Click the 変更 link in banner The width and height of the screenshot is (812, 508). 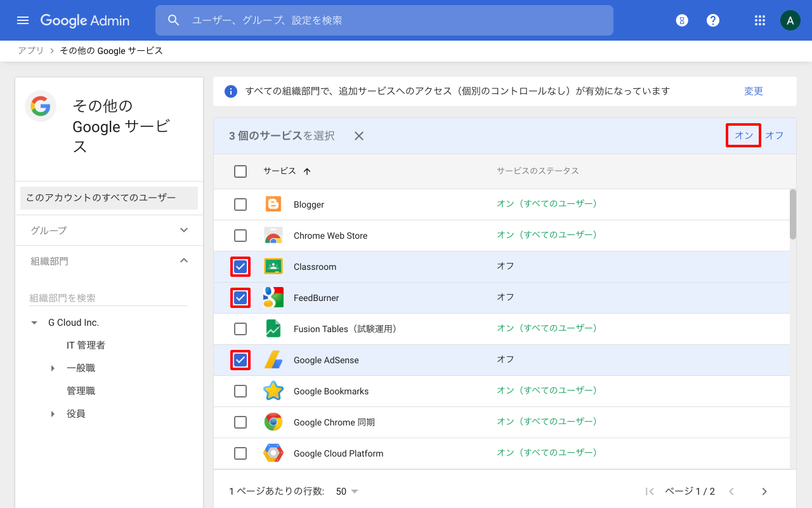754,91
